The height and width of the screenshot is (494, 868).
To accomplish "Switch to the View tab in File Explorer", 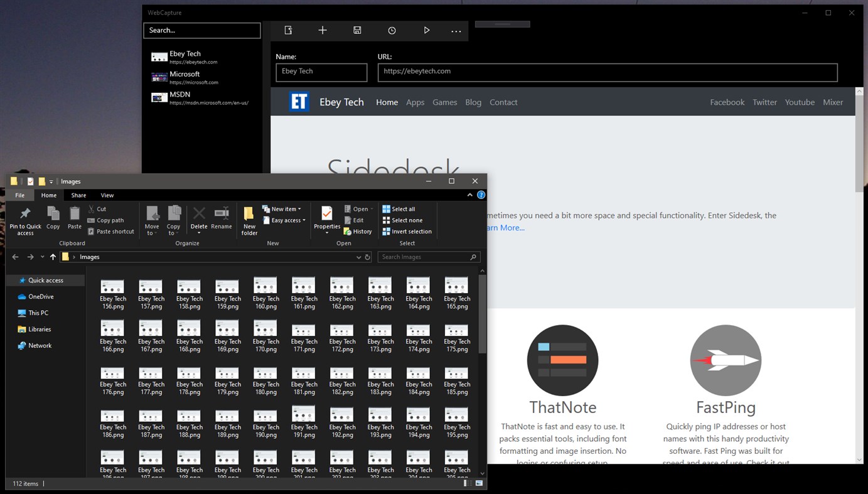I will 107,195.
